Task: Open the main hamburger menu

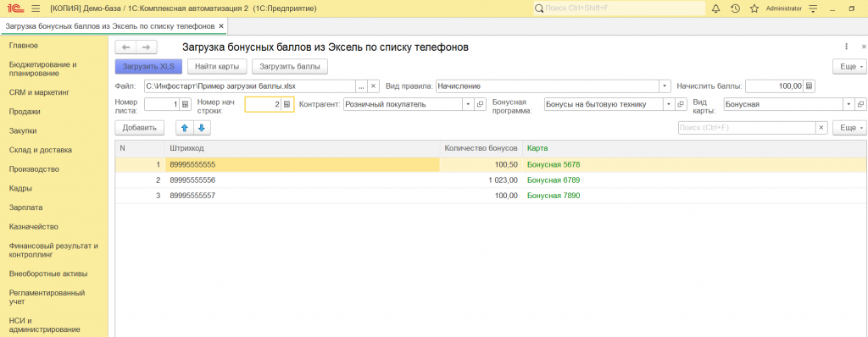Action: 36,8
